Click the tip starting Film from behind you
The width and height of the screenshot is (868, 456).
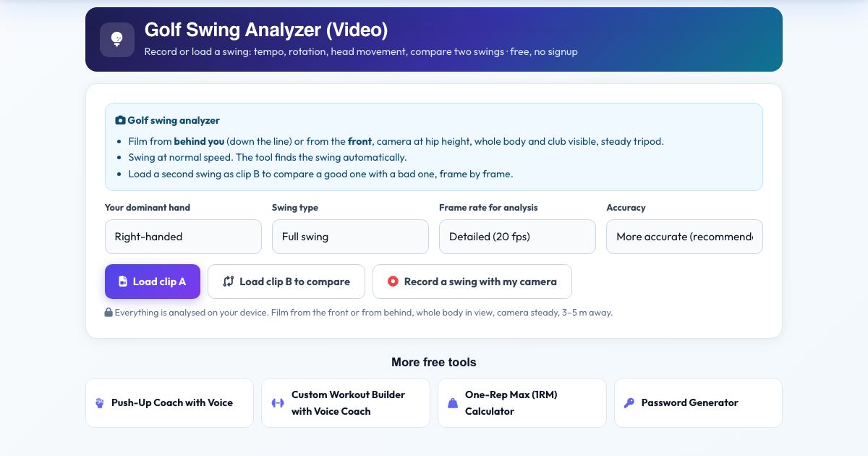(x=396, y=141)
